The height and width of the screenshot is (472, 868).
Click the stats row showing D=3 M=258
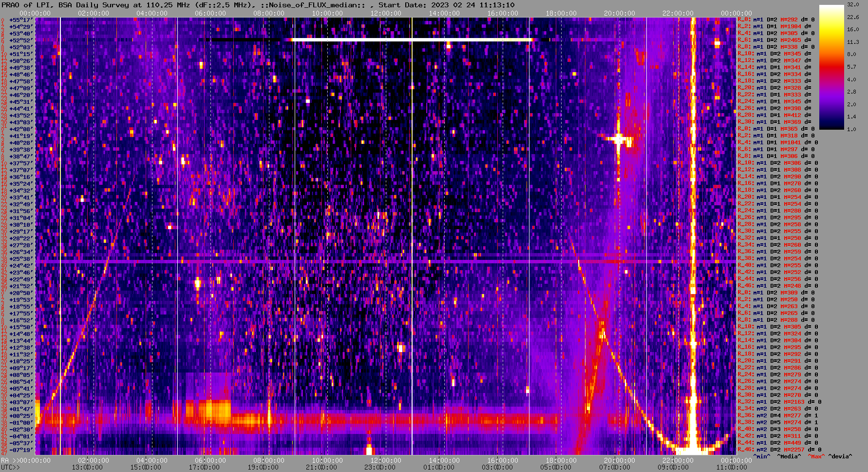point(778,429)
